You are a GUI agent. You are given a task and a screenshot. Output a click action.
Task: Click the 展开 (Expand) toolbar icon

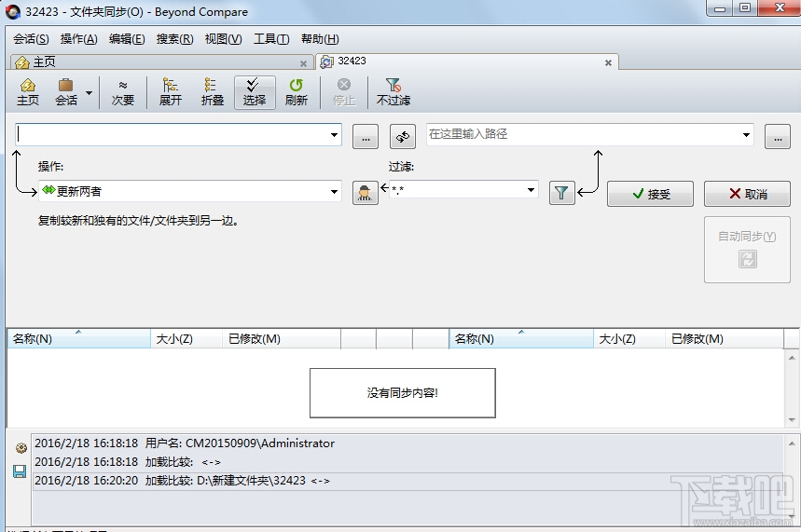(x=170, y=92)
